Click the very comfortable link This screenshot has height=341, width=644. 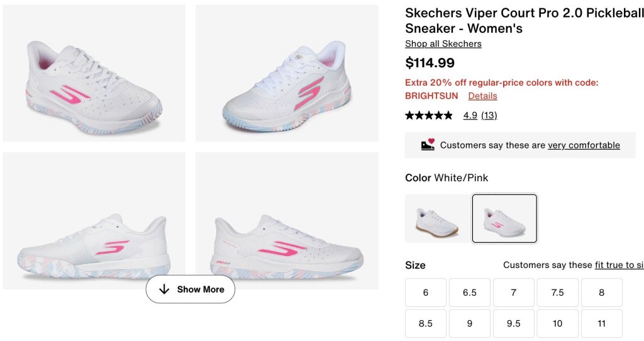coord(584,145)
